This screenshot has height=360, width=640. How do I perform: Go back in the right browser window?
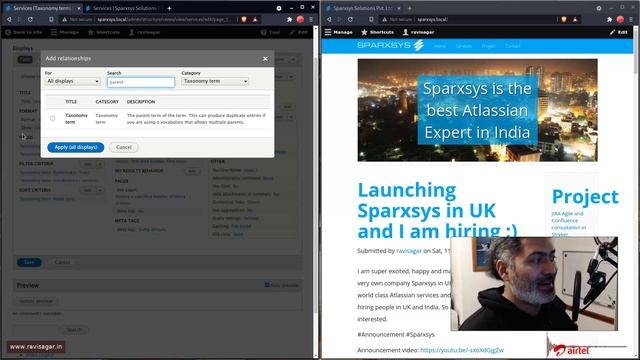pyautogui.click(x=329, y=19)
